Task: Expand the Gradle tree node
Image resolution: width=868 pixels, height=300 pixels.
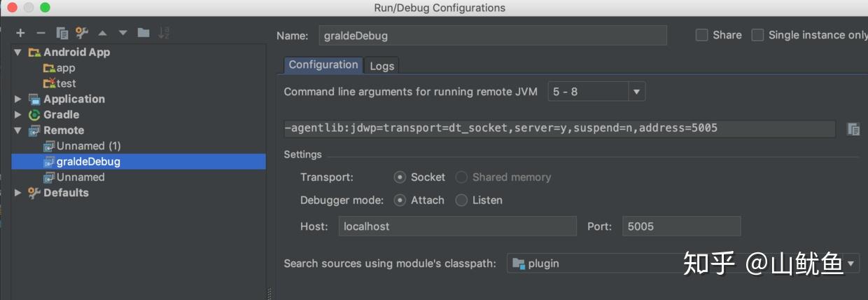Action: 18,115
